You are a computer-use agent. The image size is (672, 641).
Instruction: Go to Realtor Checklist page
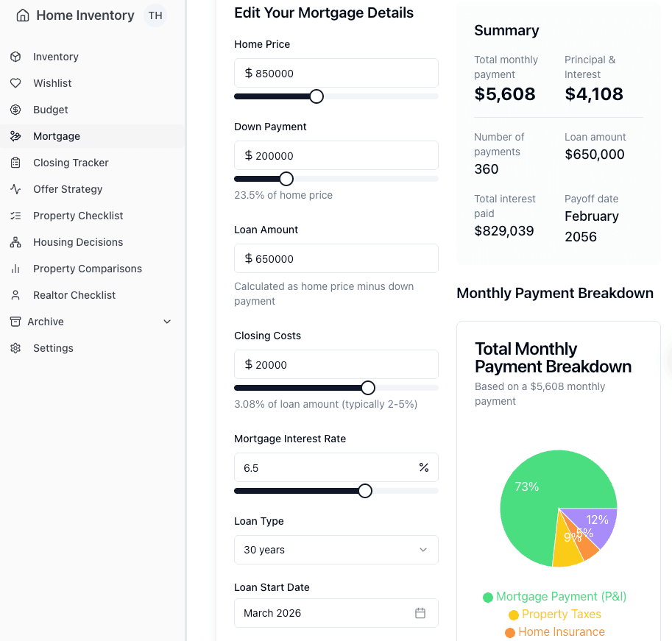coord(74,295)
